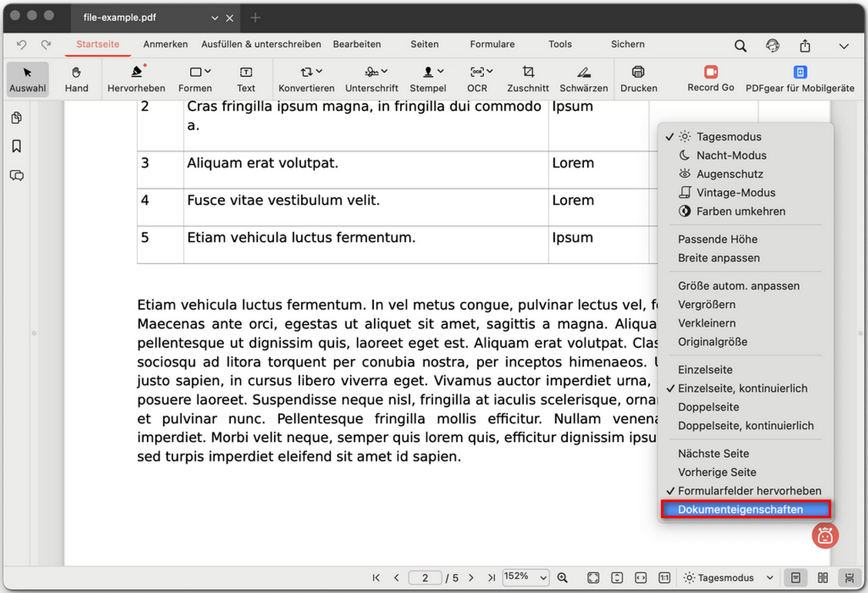Image resolution: width=868 pixels, height=593 pixels.
Task: Open the Zuschnitt crop tool
Action: point(528,79)
